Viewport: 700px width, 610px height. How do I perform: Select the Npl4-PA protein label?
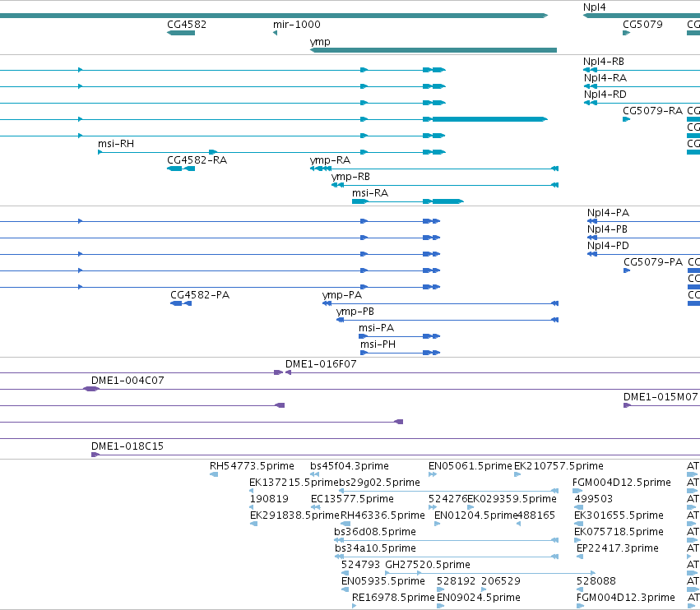[608, 213]
